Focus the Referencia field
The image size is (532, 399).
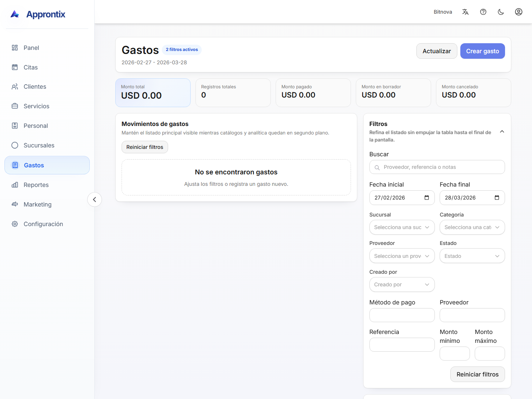[402, 345]
